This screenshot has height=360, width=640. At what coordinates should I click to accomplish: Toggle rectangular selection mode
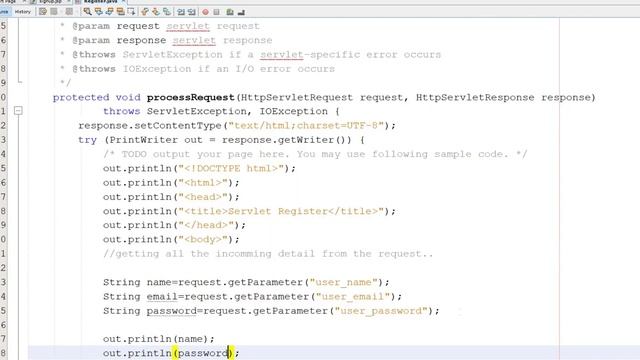tap(131, 12)
